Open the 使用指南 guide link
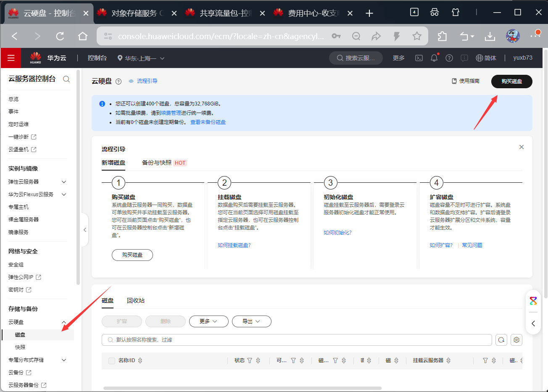 pyautogui.click(x=466, y=81)
